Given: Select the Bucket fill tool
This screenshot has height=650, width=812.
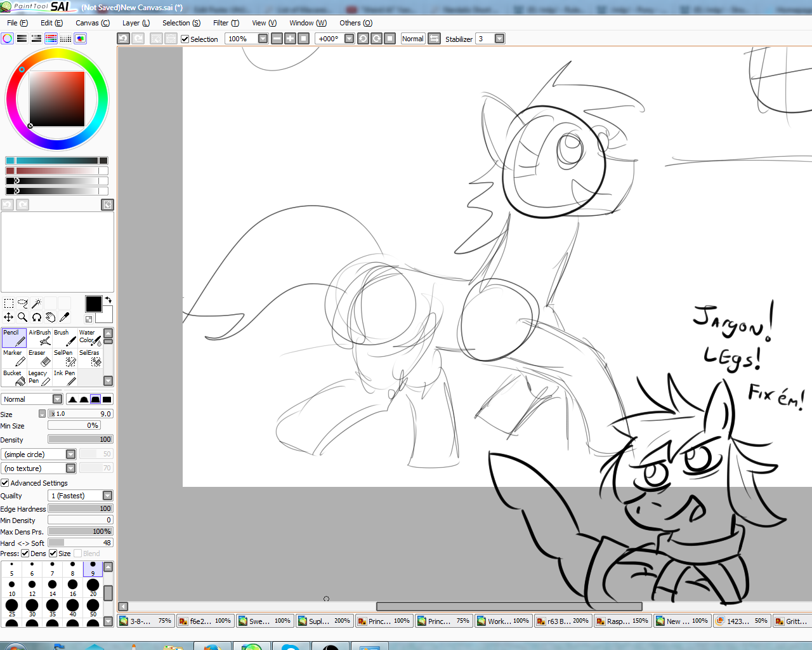Looking at the screenshot, I should click(x=14, y=378).
